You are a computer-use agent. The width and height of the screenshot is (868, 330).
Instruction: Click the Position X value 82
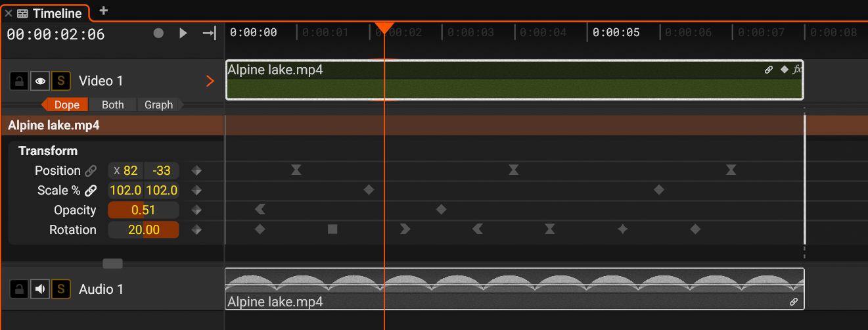(126, 171)
